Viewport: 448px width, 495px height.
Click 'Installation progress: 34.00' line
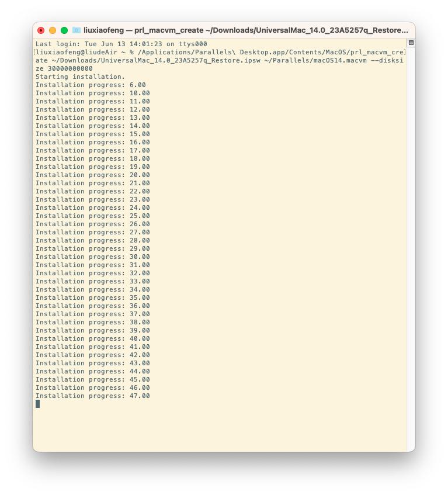click(x=92, y=289)
